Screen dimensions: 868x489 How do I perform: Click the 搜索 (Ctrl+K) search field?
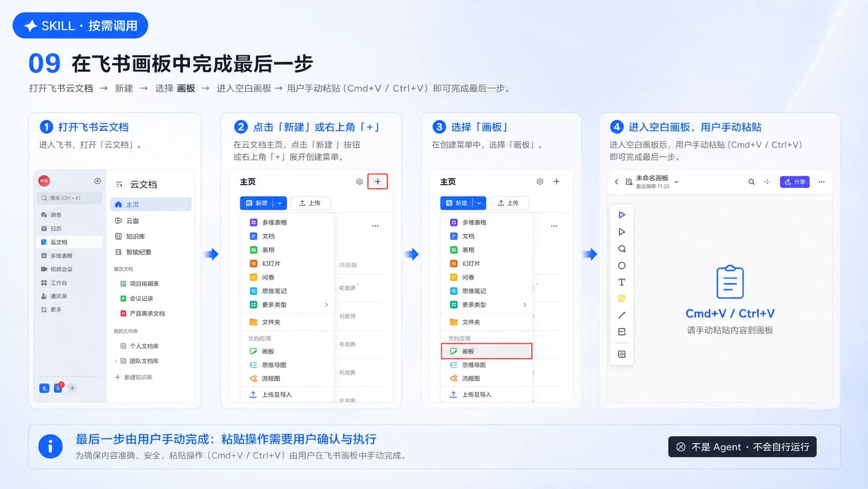[69, 198]
